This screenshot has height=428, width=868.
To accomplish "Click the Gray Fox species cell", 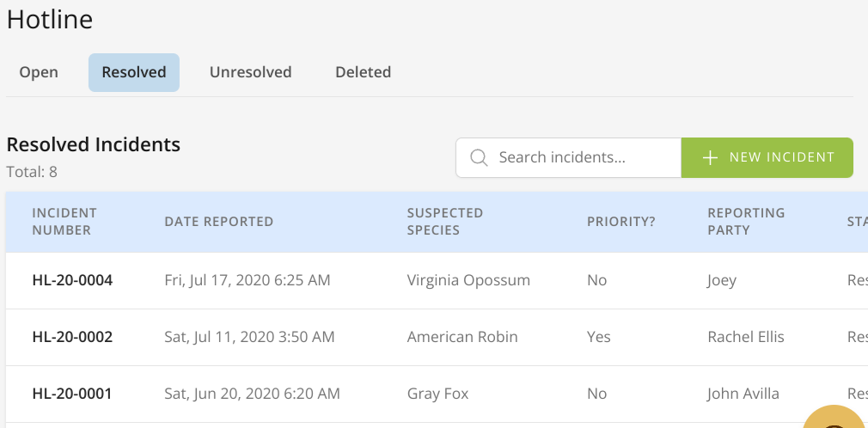I will pos(437,394).
